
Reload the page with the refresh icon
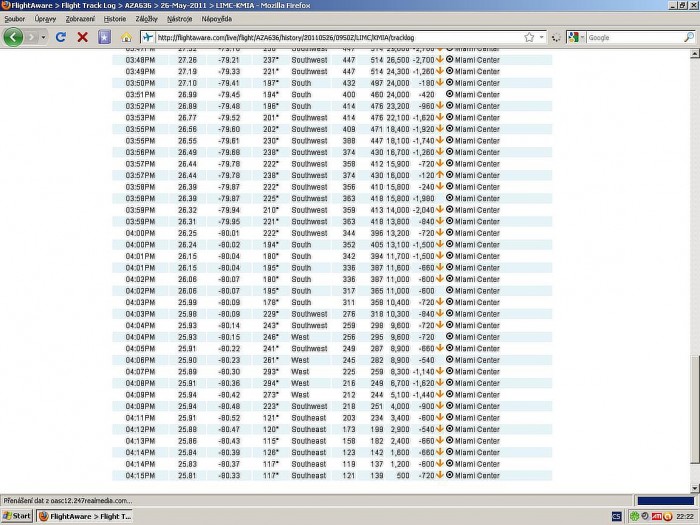click(61, 37)
